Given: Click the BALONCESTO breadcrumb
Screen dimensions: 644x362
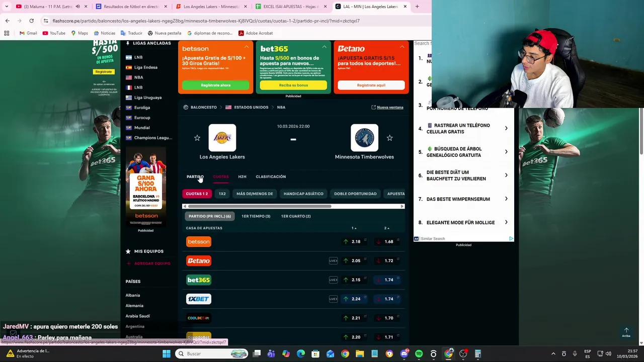Looking at the screenshot, I should point(203,107).
